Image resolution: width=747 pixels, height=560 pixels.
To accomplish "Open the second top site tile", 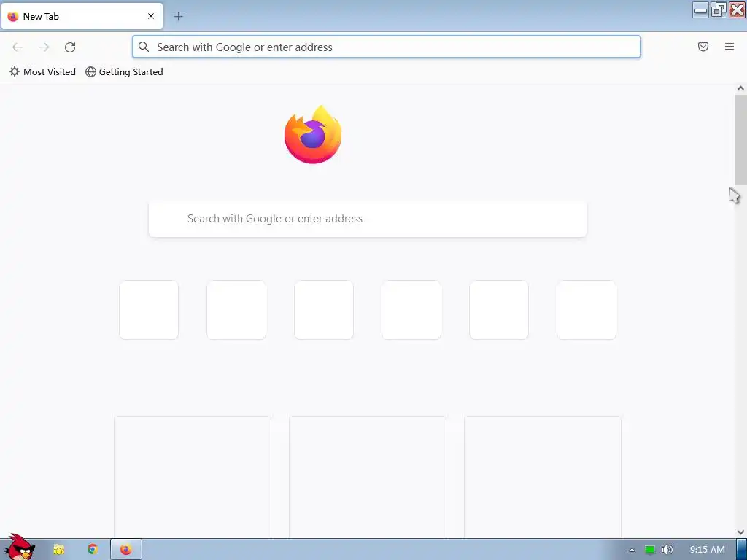I will [x=236, y=310].
